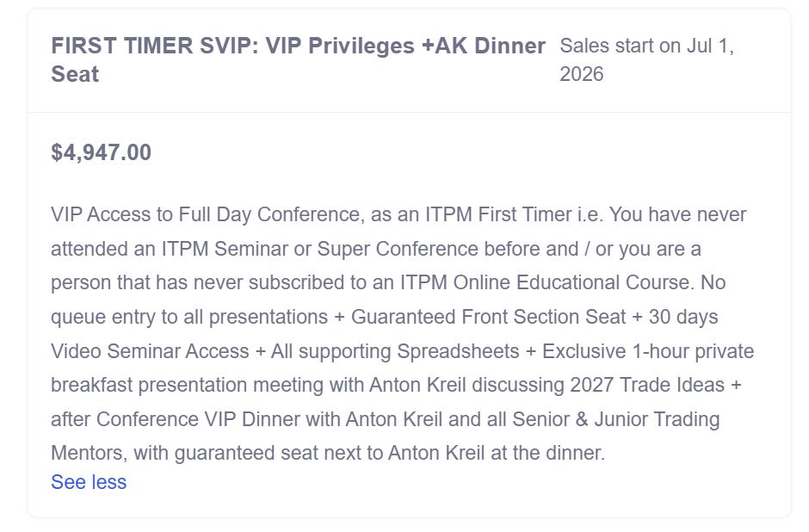Click the 2027 Trade Ideas phrase
This screenshot has width=809, height=532.
[647, 385]
